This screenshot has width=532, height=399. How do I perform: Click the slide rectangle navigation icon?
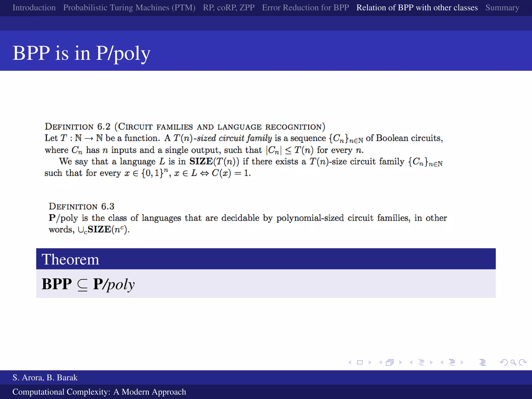click(x=360, y=362)
